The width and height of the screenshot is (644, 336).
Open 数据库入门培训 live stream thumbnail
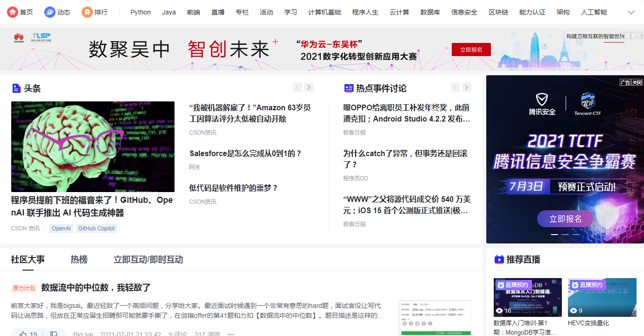click(528, 297)
